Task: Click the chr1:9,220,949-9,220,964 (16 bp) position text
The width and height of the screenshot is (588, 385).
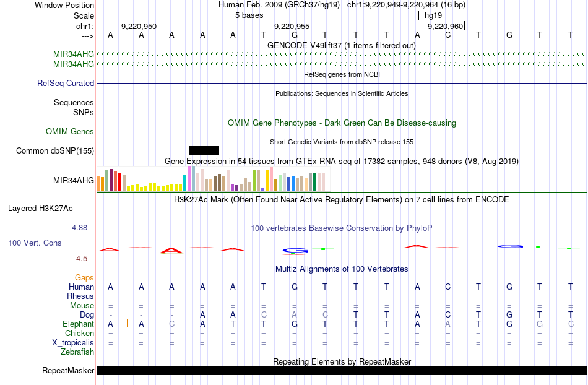Action: coord(406,5)
